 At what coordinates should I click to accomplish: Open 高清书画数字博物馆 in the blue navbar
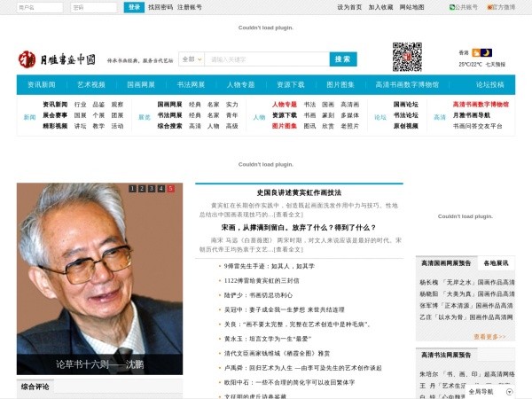coord(407,85)
